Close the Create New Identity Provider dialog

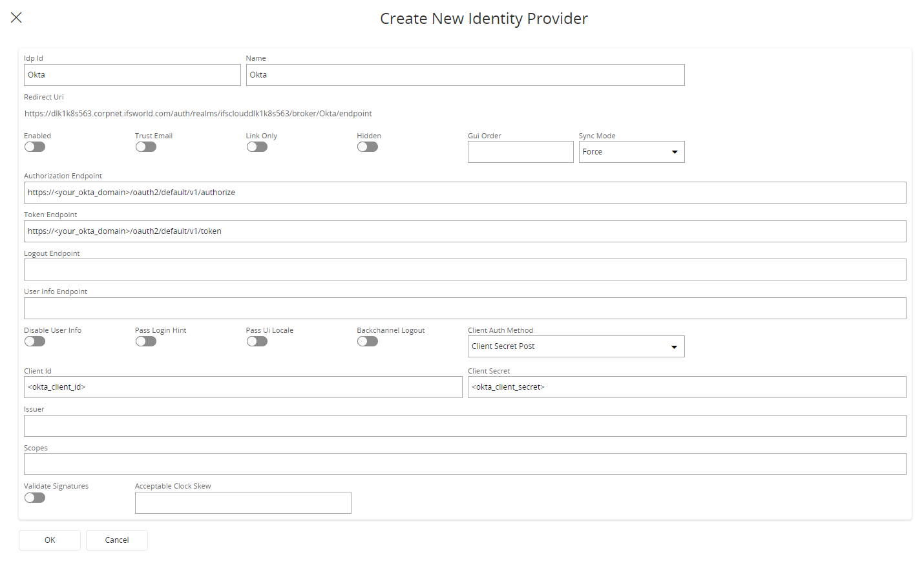(x=16, y=17)
